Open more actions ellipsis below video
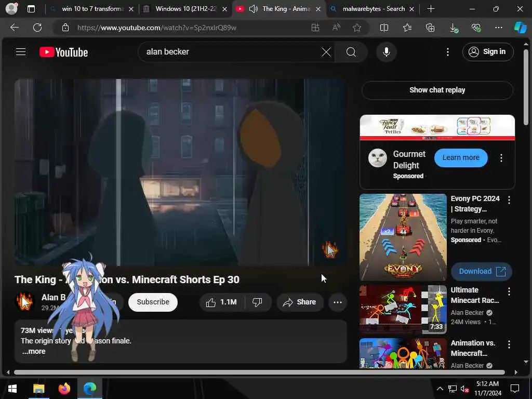Image resolution: width=532 pixels, height=399 pixels. coord(338,302)
